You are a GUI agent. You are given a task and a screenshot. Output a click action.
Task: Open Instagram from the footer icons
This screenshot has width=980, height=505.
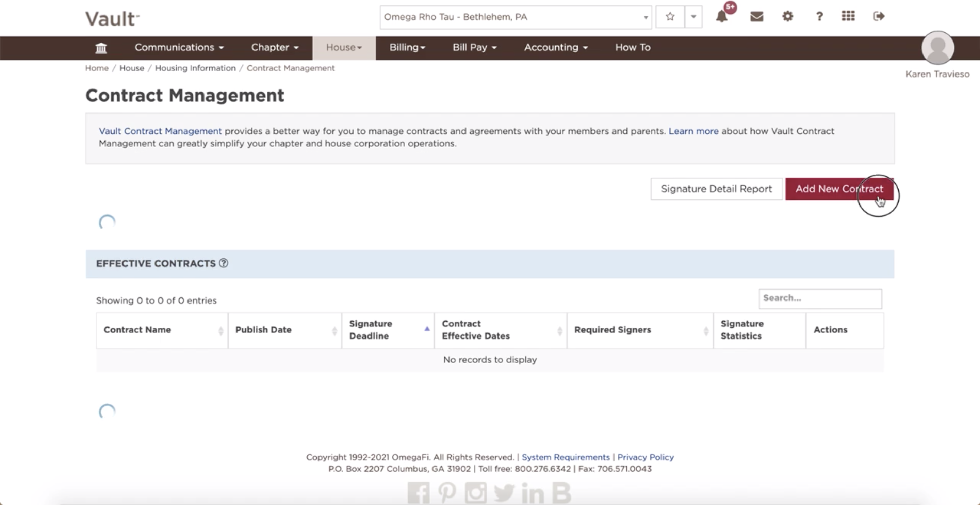(476, 492)
